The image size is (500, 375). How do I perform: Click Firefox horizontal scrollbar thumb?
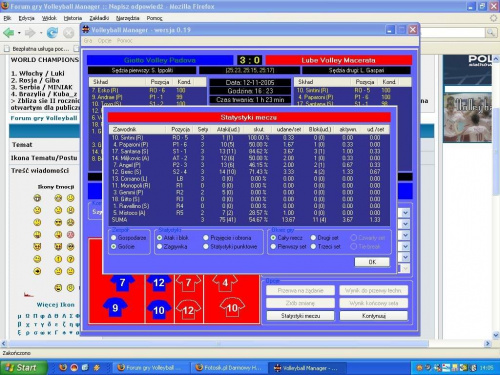[x=218, y=343]
